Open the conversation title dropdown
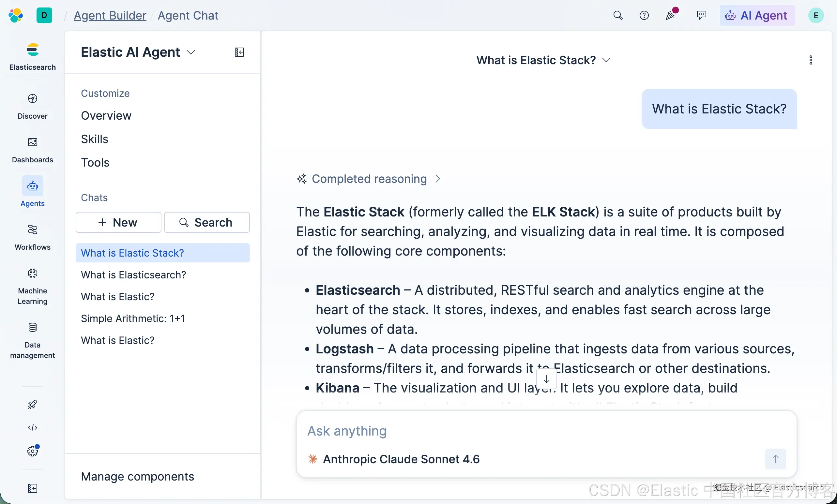 (x=543, y=60)
